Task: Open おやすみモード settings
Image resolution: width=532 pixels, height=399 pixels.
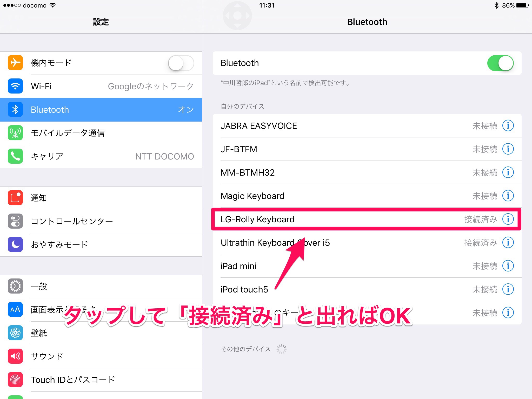Action: coord(101,245)
